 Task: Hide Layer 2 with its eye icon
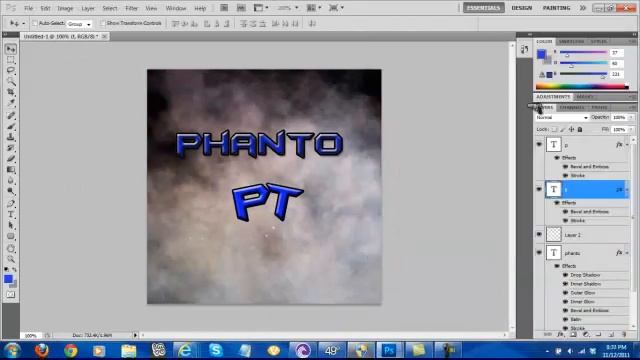pos(539,235)
